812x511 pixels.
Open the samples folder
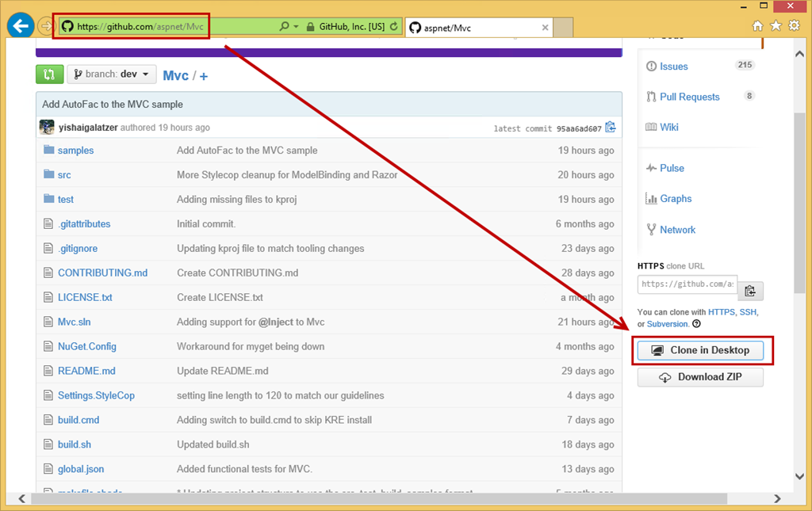click(x=75, y=151)
